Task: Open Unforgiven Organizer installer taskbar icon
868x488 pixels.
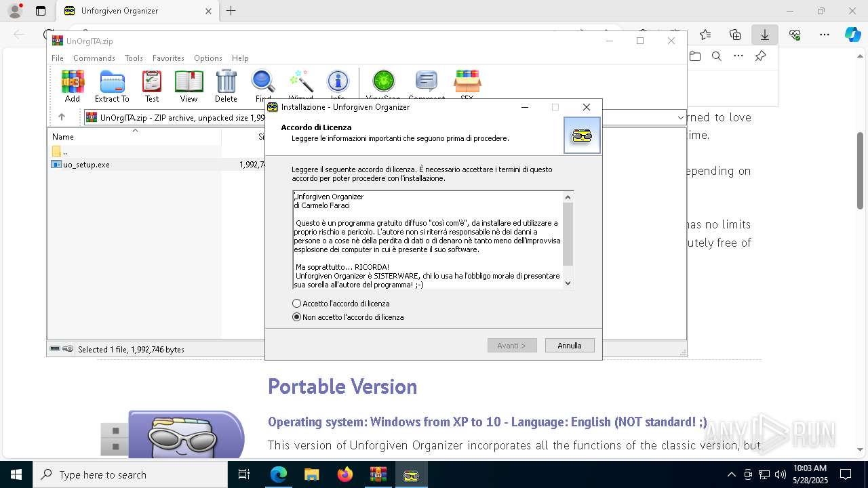Action: pos(411,474)
